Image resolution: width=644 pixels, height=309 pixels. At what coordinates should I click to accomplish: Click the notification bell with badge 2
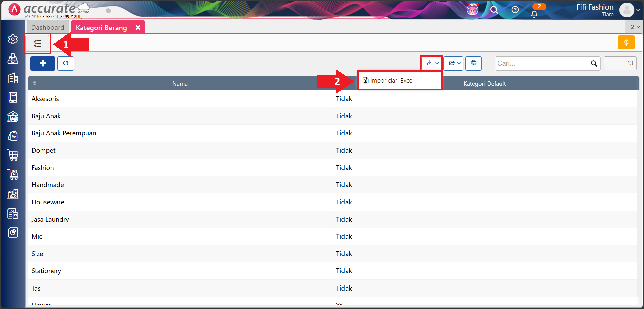coord(534,13)
